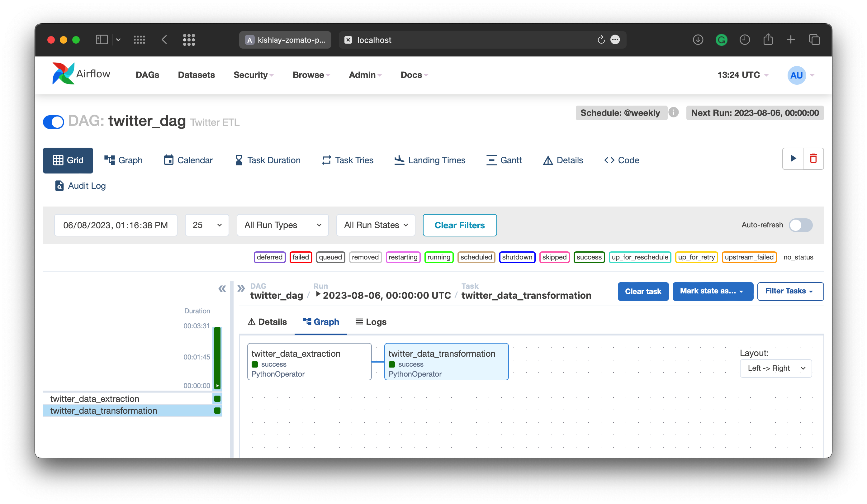Screen dimensions: 867x504
Task: Click the double-right chevron beside DAG breadcrumb
Action: (241, 288)
